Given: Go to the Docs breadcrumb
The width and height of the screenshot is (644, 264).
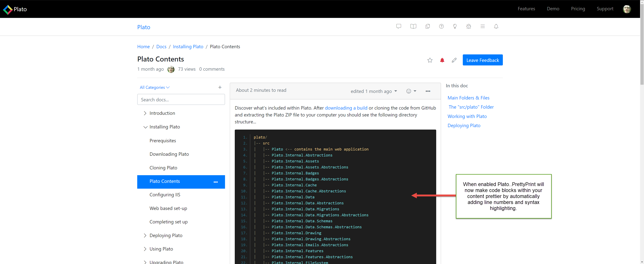Looking at the screenshot, I should tap(161, 46).
